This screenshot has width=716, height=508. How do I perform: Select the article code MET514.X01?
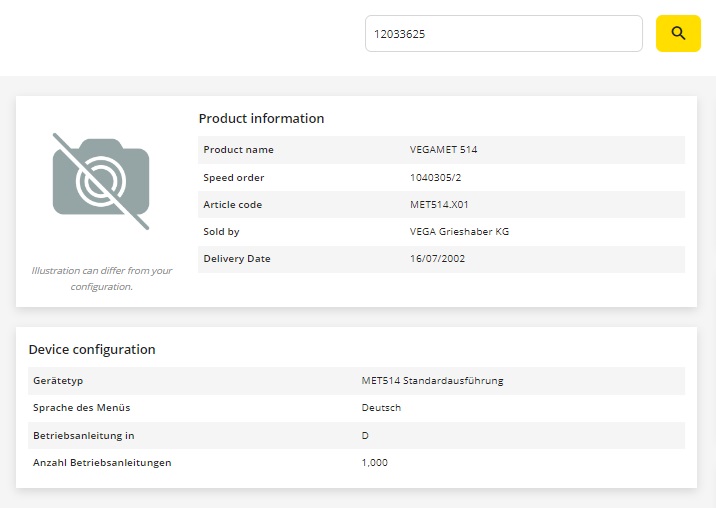(440, 205)
